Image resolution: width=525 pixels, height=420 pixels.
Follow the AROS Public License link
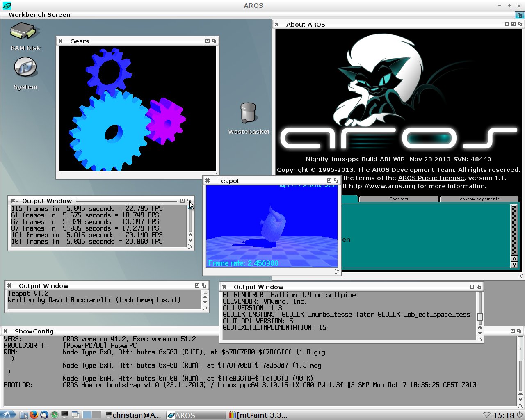tap(431, 178)
